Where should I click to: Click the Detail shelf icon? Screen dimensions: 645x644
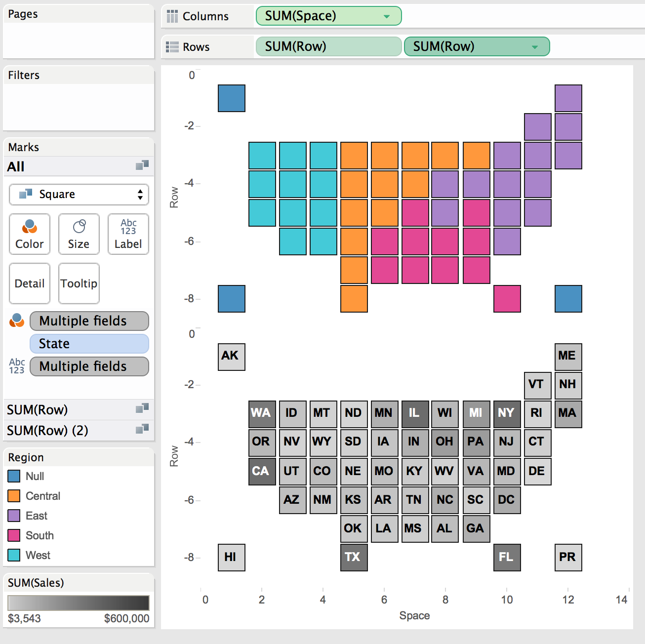[x=29, y=283]
